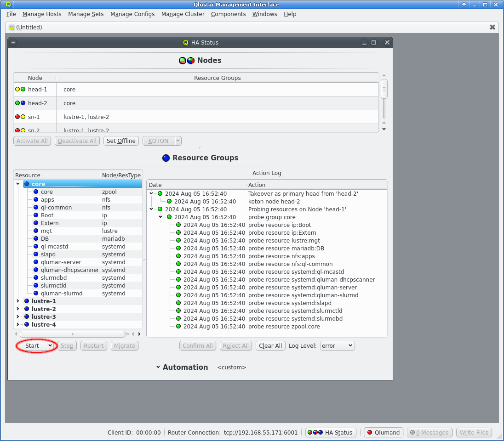Open the Manage Cluster menu
This screenshot has width=504, height=441.
183,14
